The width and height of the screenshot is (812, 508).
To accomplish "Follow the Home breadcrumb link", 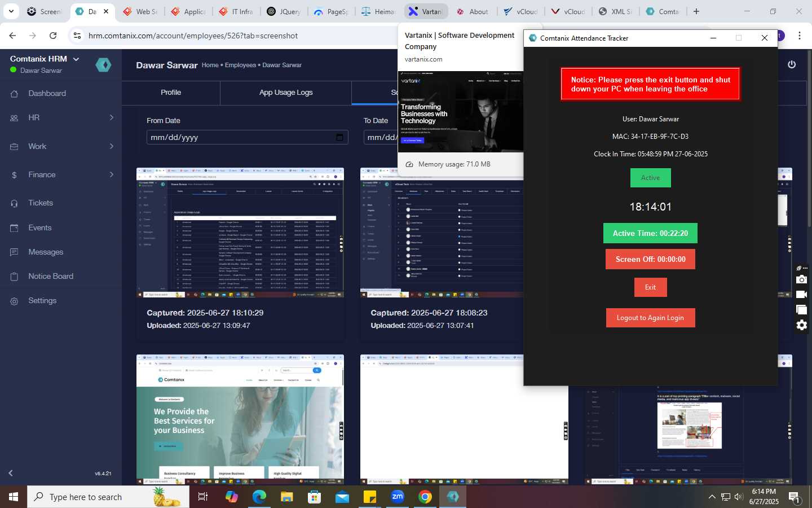I will (210, 65).
